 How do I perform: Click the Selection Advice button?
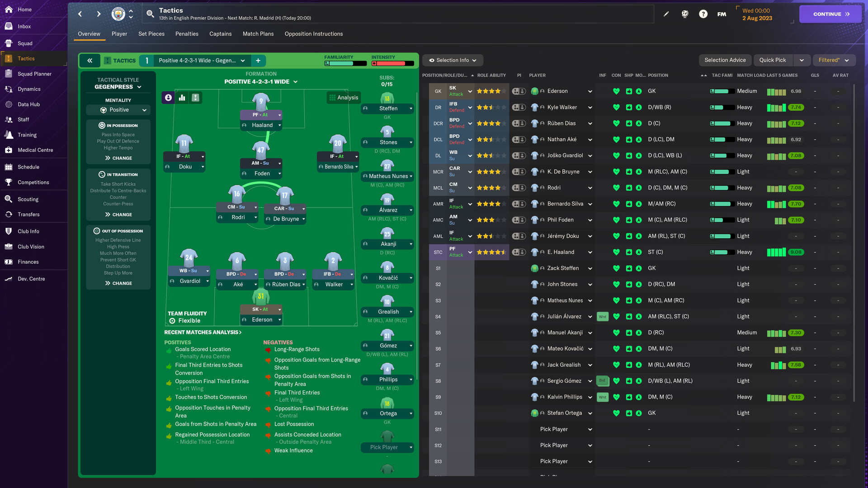(724, 60)
